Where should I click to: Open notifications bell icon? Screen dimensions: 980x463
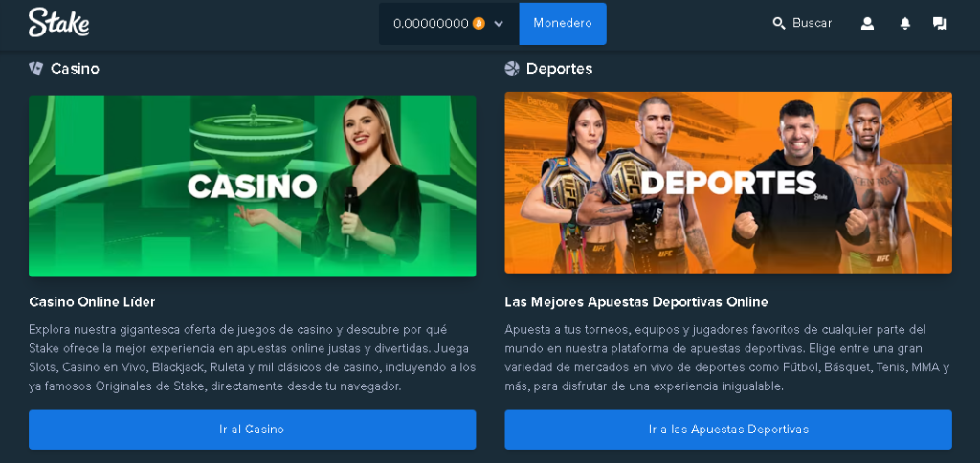pyautogui.click(x=904, y=24)
